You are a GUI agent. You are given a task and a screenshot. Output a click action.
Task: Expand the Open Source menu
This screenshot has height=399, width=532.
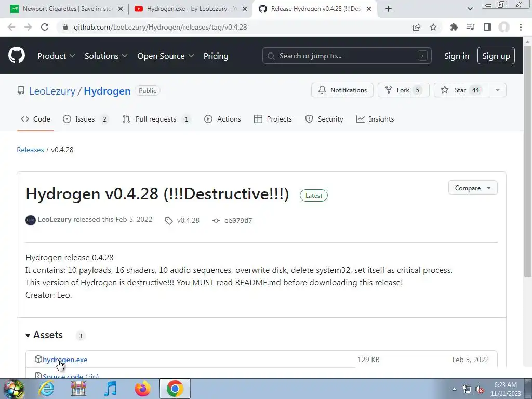[166, 56]
